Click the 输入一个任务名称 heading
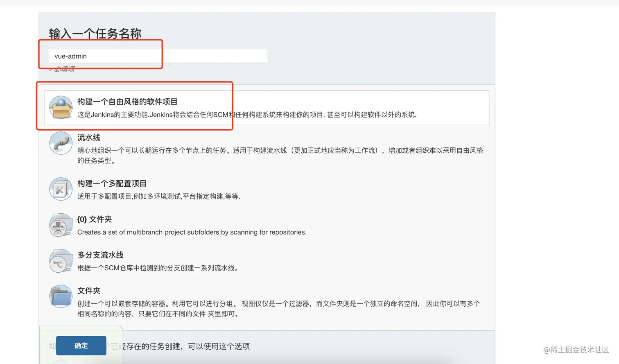 click(95, 34)
